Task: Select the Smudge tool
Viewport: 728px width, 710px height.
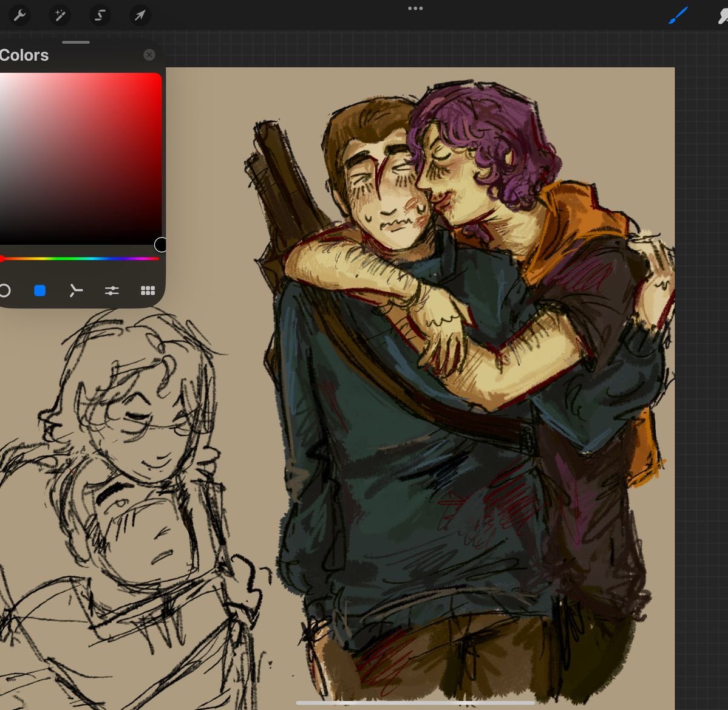Action: click(x=723, y=16)
